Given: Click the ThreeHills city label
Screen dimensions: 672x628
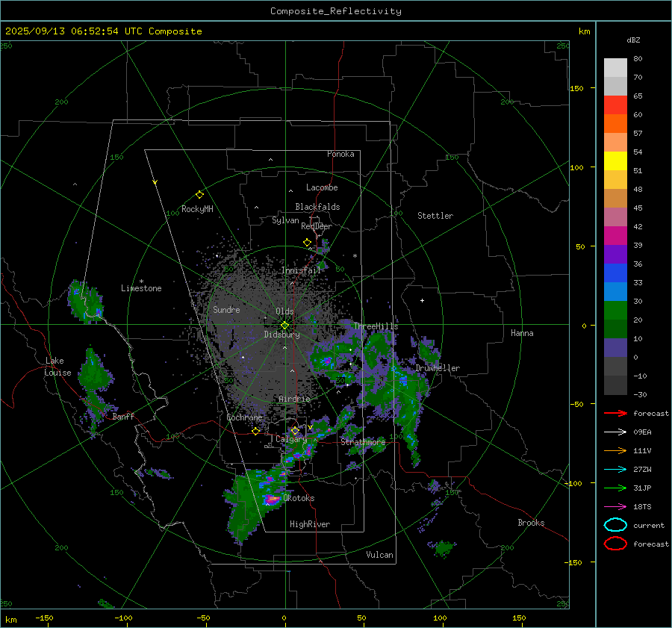Looking at the screenshot, I should pos(376,326).
